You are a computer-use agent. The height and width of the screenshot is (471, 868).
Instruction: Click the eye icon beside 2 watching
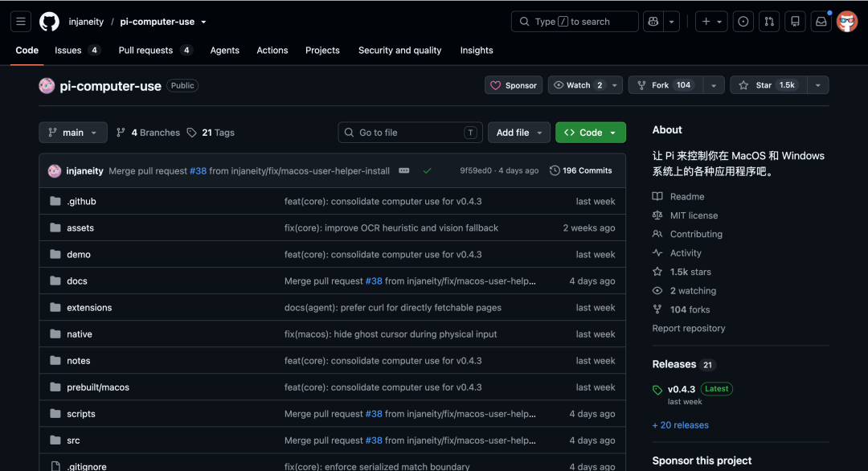657,291
